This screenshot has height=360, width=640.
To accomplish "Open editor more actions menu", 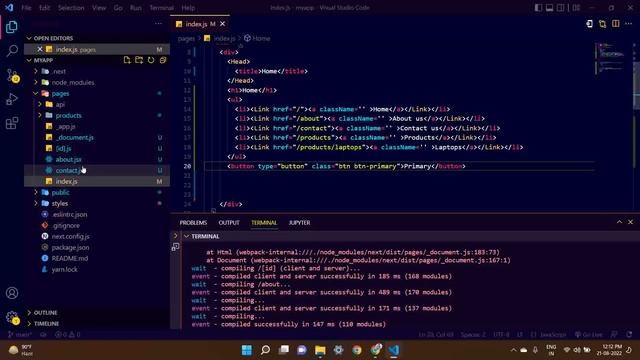I will [x=629, y=24].
